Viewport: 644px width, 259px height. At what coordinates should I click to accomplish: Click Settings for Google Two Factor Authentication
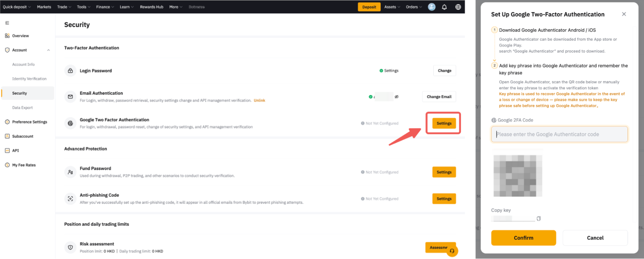pyautogui.click(x=444, y=123)
